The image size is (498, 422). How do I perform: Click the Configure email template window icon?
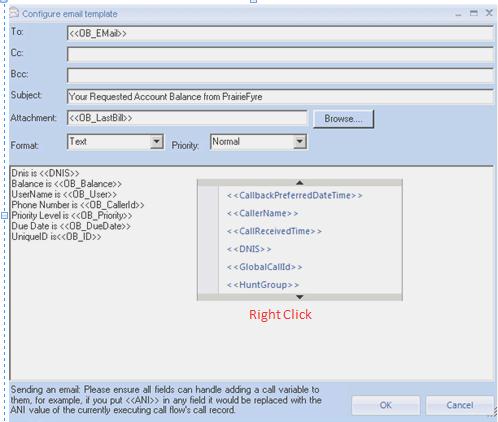pyautogui.click(x=14, y=13)
